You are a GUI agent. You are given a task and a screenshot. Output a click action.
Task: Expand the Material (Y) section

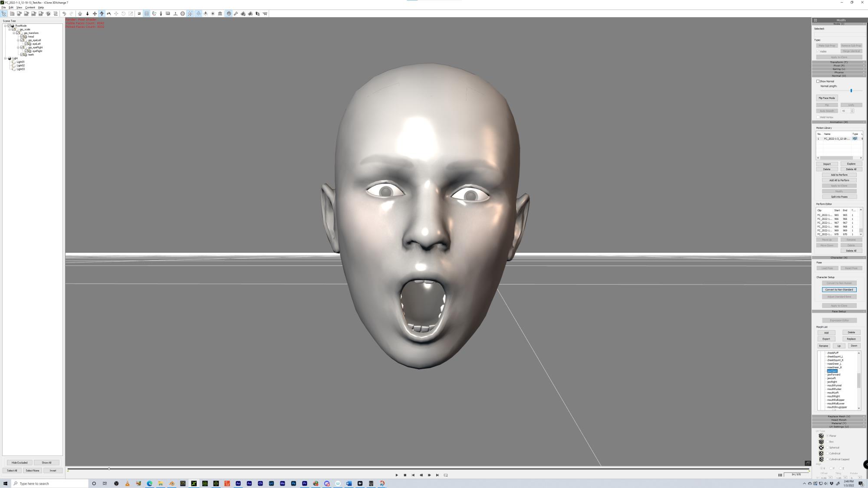[x=839, y=423]
